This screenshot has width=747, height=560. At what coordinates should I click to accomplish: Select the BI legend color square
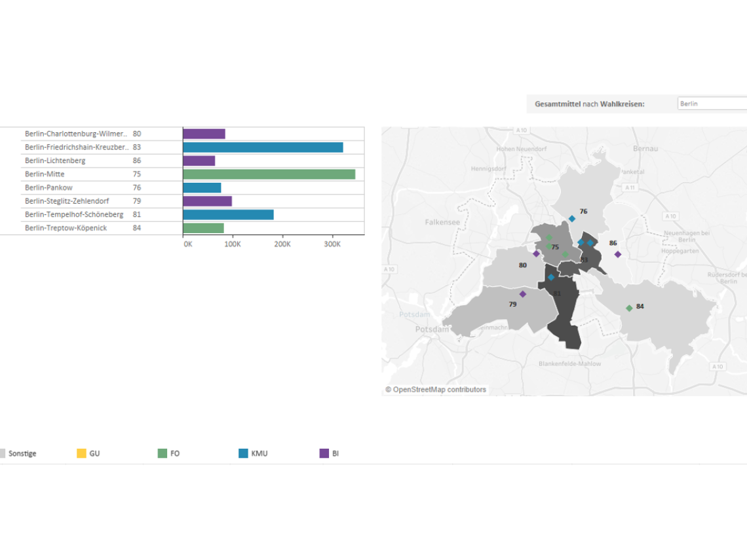coord(324,453)
